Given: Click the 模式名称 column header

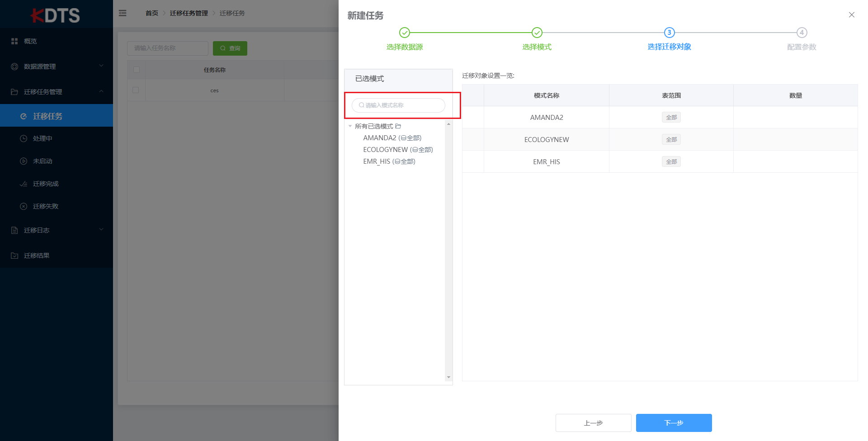Looking at the screenshot, I should [547, 95].
